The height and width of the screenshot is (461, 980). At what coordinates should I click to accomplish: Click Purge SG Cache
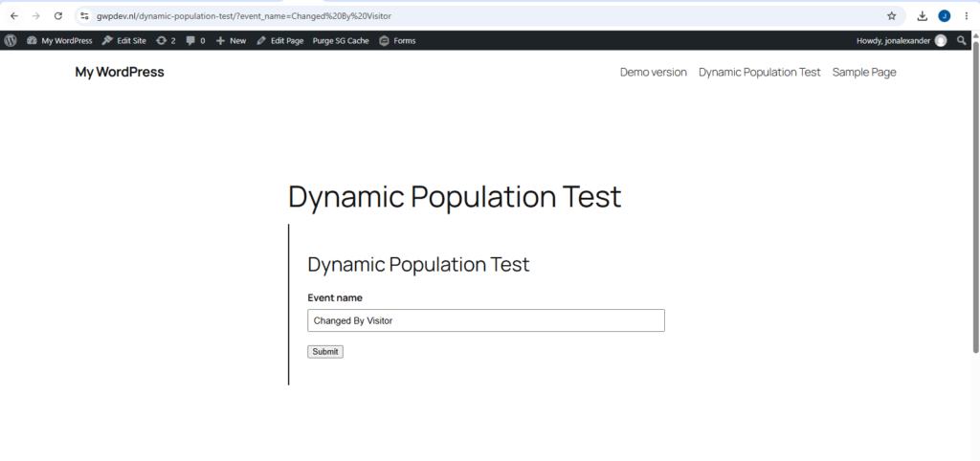coord(341,40)
